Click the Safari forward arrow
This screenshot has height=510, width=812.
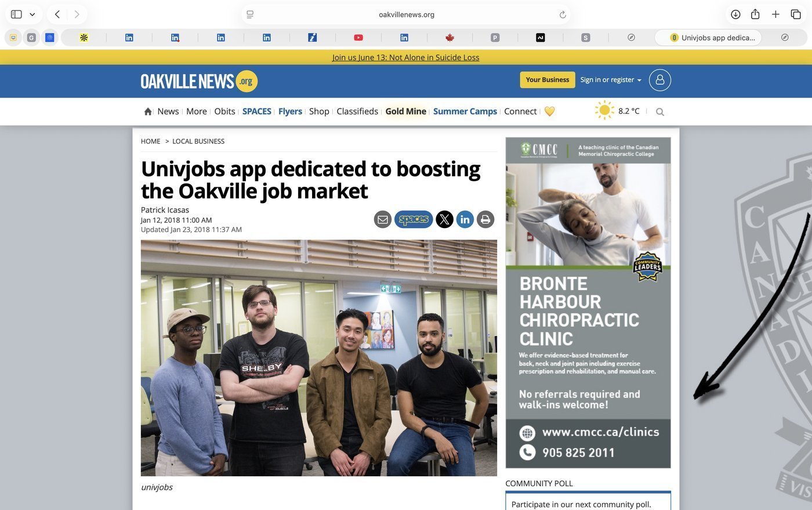click(x=77, y=15)
